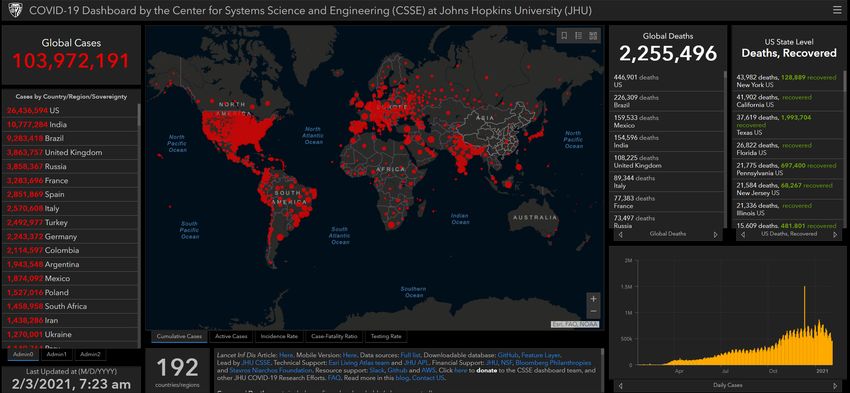Zoom out of the map with minus button
Image resolution: width=850 pixels, height=393 pixels.
[x=594, y=311]
